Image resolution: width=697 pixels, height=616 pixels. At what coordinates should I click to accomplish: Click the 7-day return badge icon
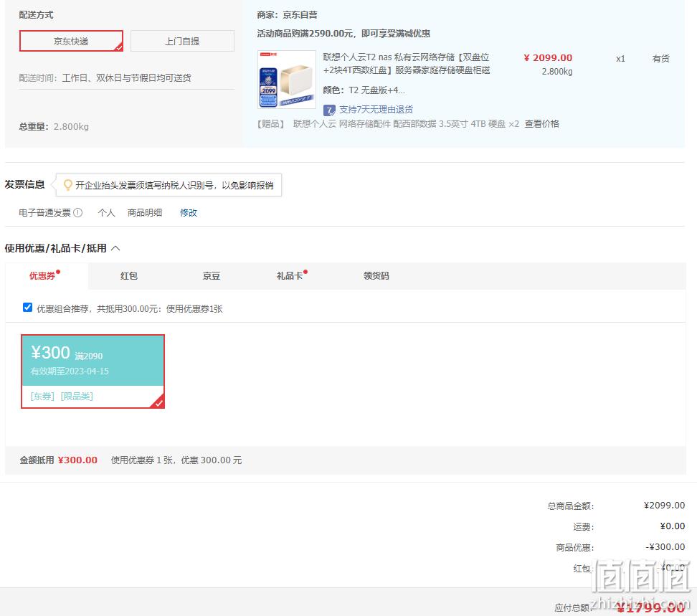(x=329, y=110)
